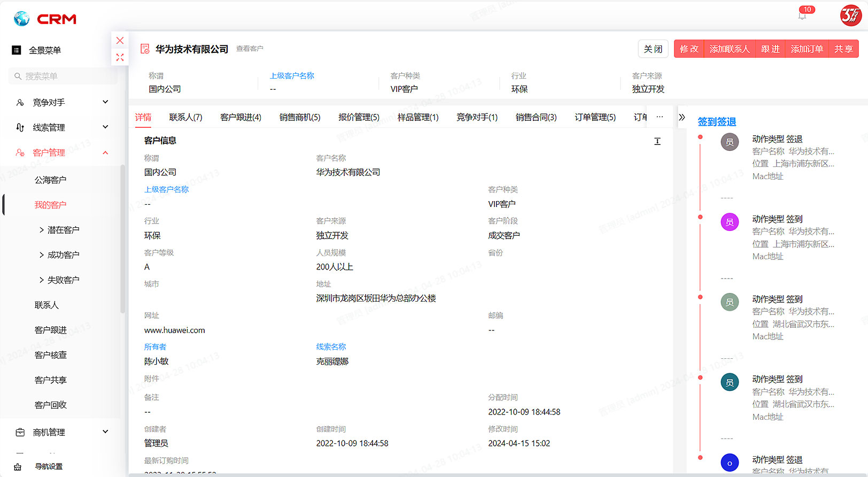Screen dimensions: 868x477
Task: Click the teal 员 avatar in timeline
Action: [x=730, y=382]
